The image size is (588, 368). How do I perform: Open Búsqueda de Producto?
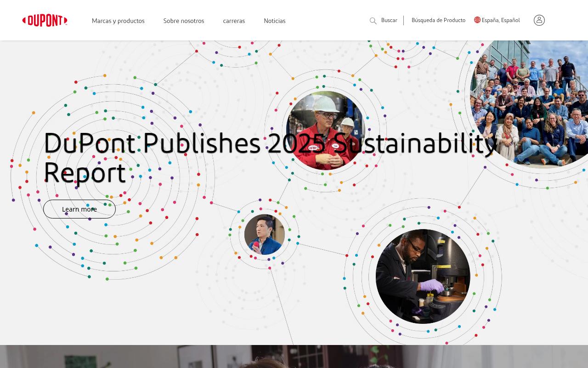[438, 20]
